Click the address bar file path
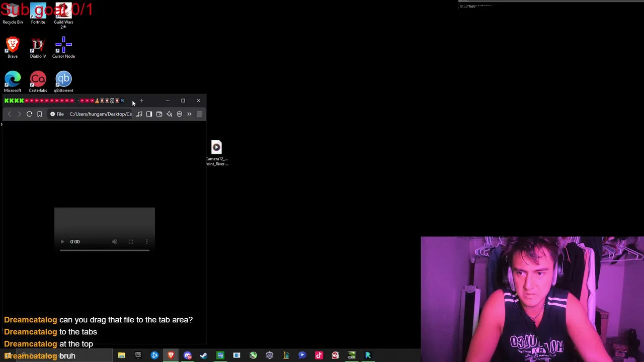Image resolution: width=644 pixels, height=362 pixels. click(100, 114)
